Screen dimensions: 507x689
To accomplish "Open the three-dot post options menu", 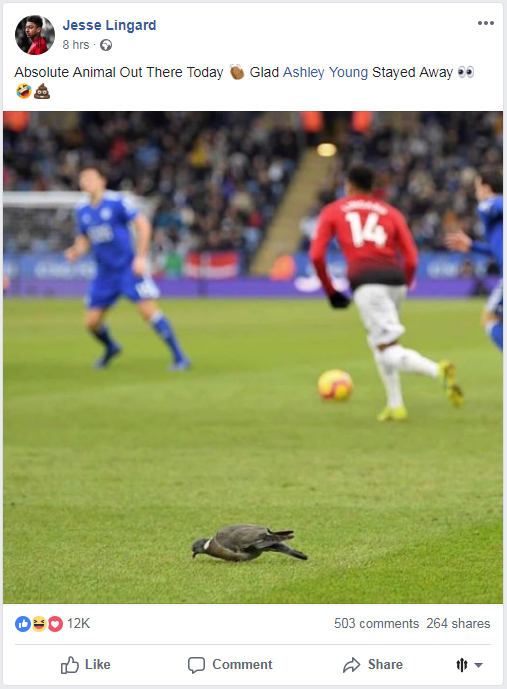I will [x=485, y=23].
